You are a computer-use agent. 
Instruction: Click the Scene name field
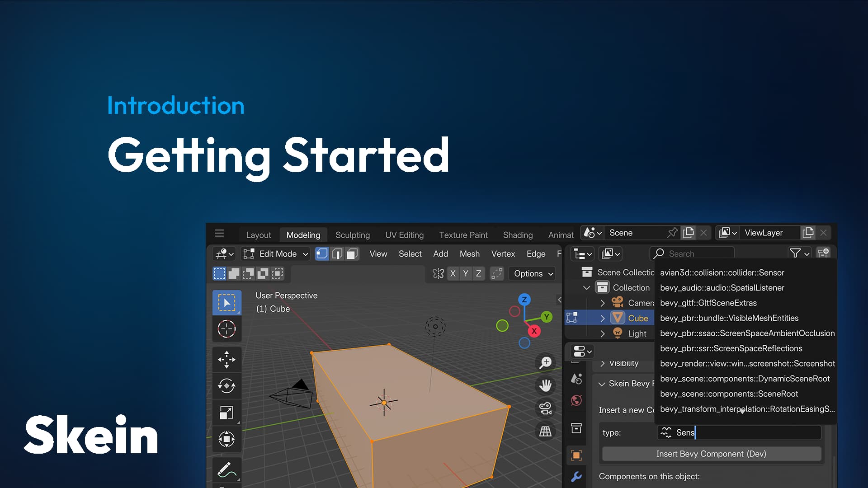click(635, 233)
